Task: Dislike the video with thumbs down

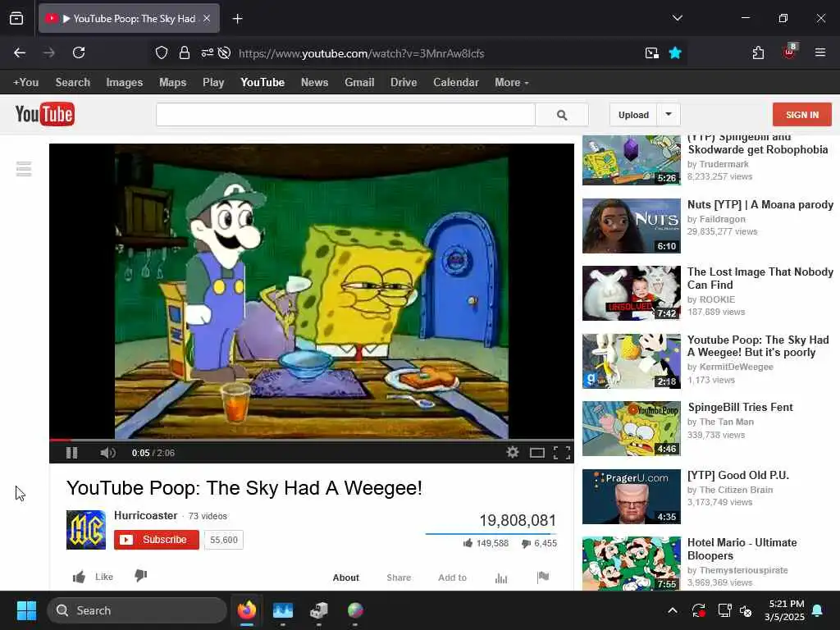Action: click(x=141, y=576)
